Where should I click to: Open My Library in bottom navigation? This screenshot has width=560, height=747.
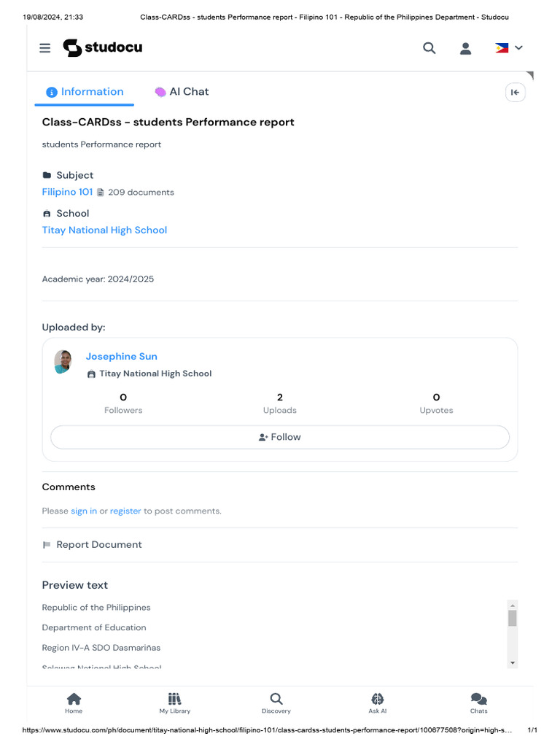[175, 703]
